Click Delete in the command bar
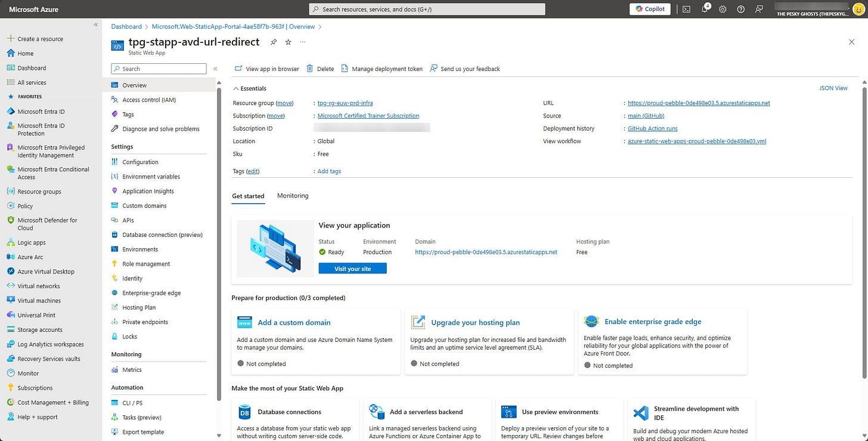The image size is (868, 441). click(x=320, y=69)
